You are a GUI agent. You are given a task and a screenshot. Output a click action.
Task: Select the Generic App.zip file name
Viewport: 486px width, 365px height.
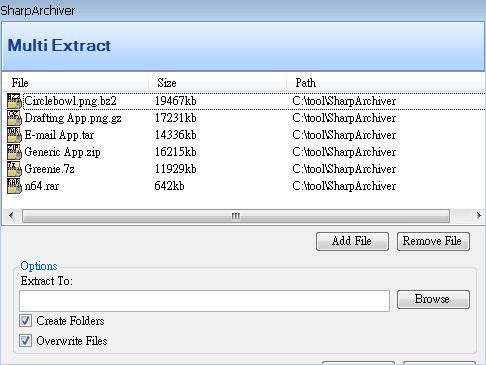[62, 152]
